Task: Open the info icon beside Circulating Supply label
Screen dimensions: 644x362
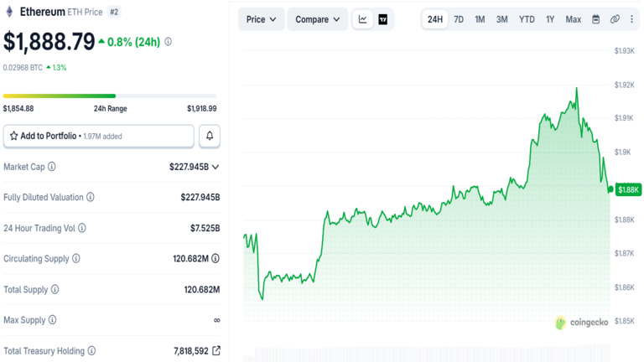Action: tap(76, 259)
